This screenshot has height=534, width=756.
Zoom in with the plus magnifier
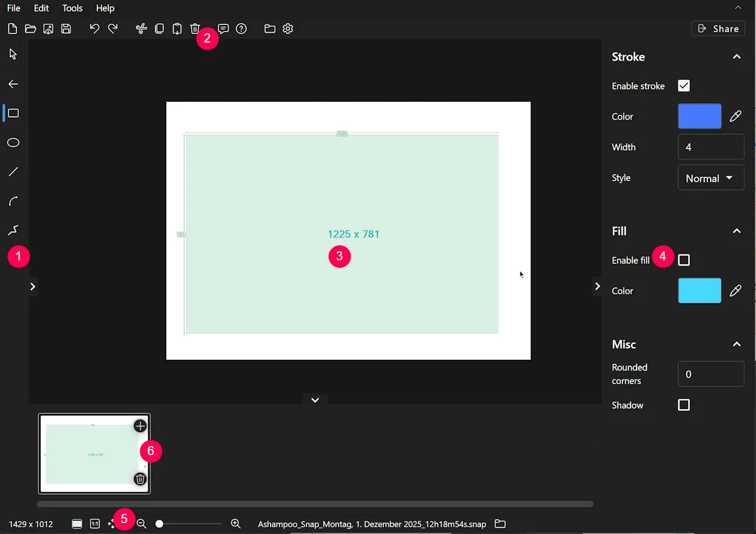coord(236,524)
